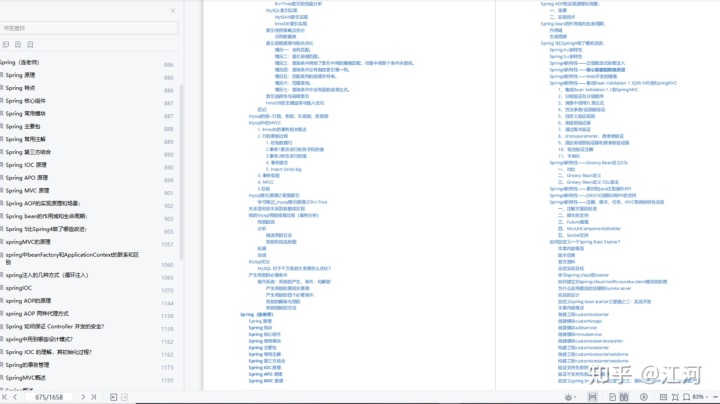The width and height of the screenshot is (720, 404).
Task: Click the bookmark search input field
Action: [x=89, y=28]
